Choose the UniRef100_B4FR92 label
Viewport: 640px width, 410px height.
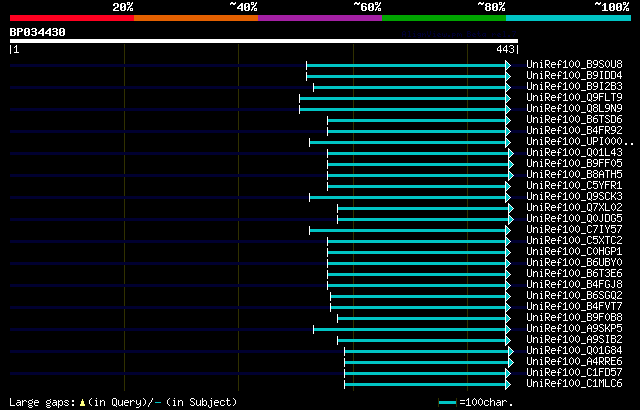pyautogui.click(x=574, y=131)
